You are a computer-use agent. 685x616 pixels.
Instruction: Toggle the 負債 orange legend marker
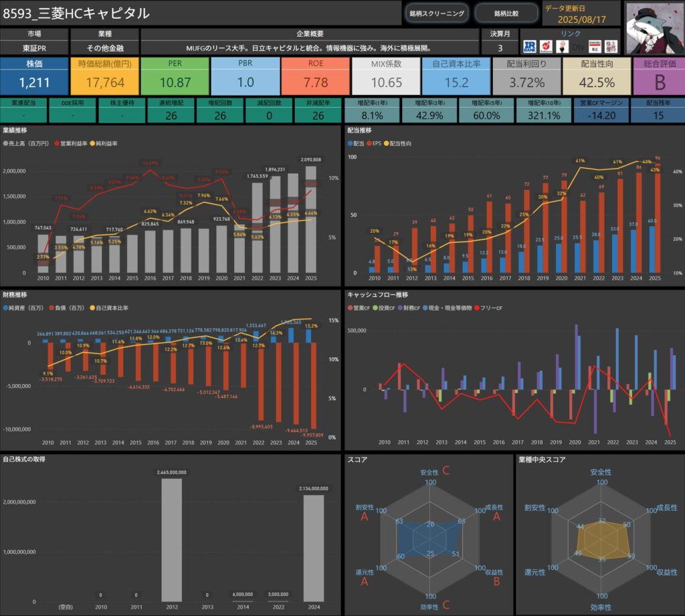coord(52,308)
